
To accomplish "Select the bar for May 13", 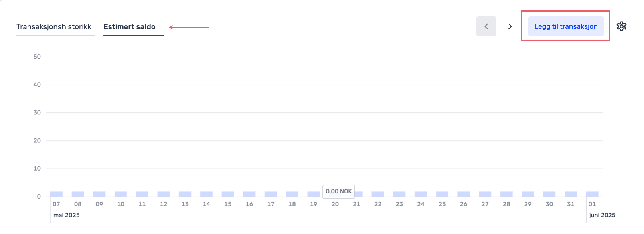I will [185, 194].
